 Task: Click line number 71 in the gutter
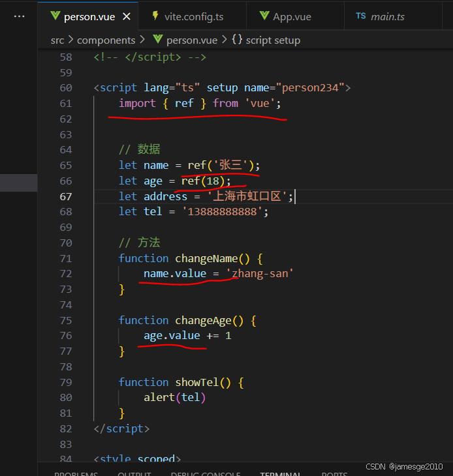pos(66,259)
